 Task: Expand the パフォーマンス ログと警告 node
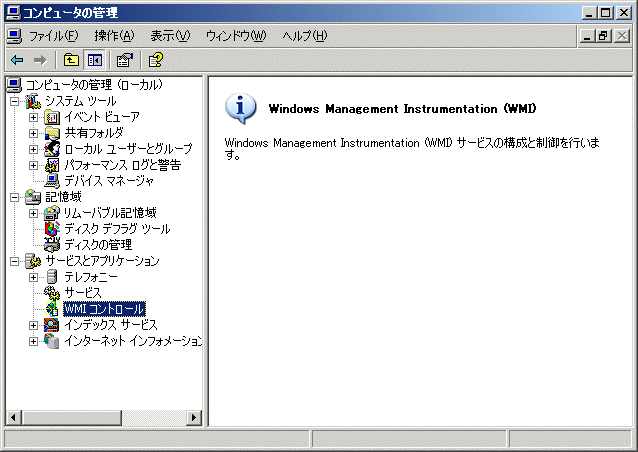click(x=33, y=165)
